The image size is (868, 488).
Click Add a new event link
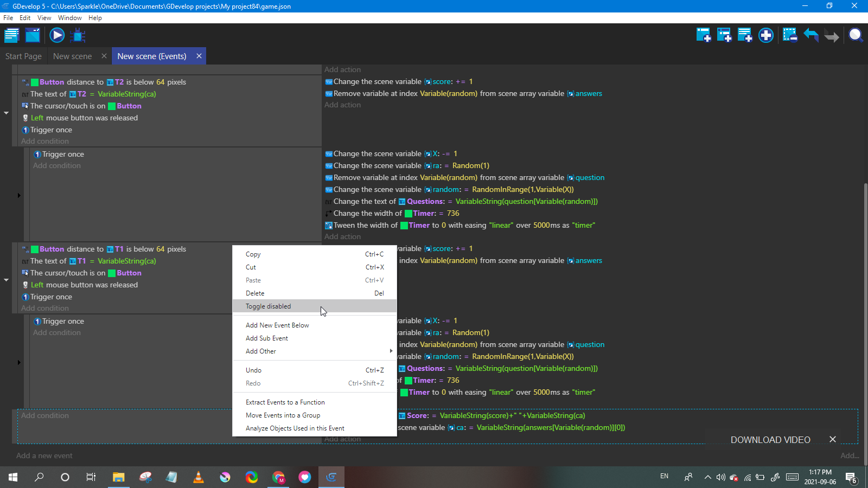point(44,455)
